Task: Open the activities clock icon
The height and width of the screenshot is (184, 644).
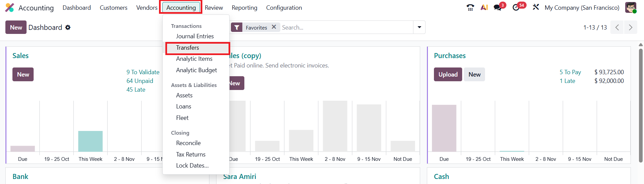Action: [x=516, y=8]
